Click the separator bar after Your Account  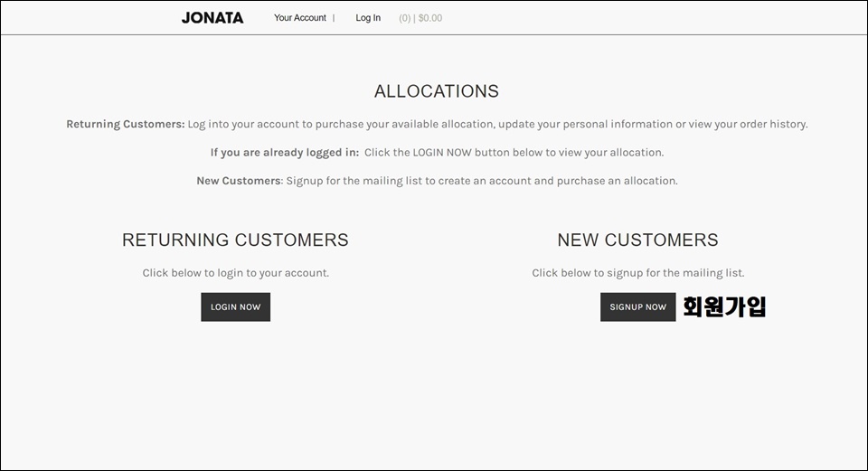(x=334, y=18)
